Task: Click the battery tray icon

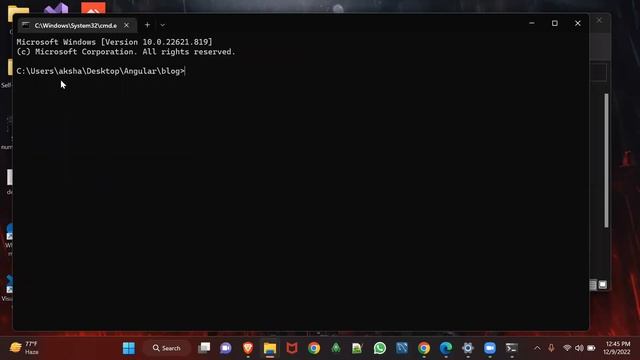Action: coord(591,348)
